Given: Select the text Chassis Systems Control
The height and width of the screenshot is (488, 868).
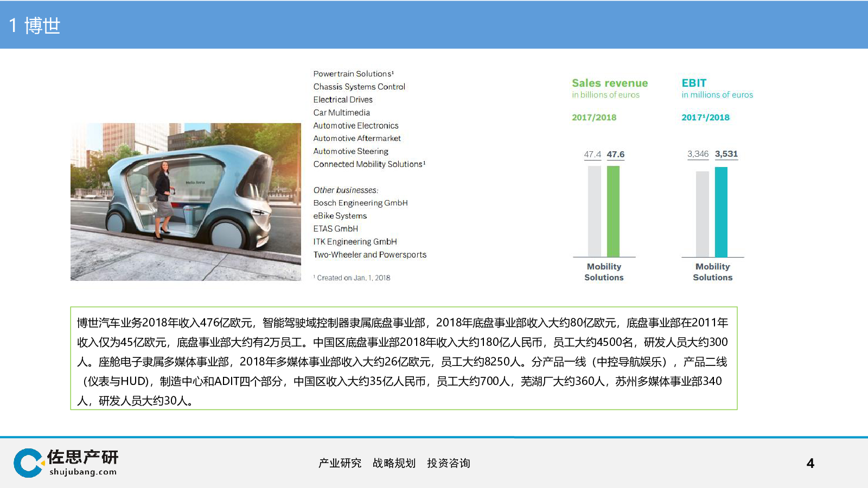Looking at the screenshot, I should [359, 87].
